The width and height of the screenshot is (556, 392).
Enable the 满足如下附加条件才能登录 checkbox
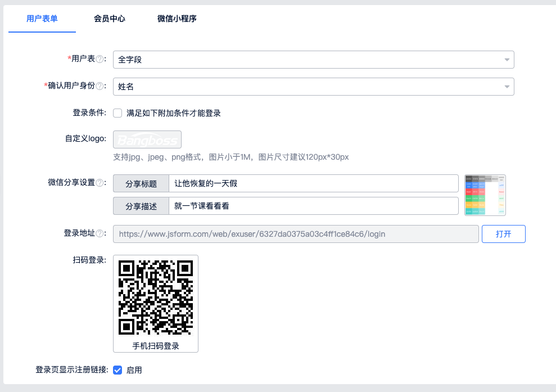pos(117,113)
